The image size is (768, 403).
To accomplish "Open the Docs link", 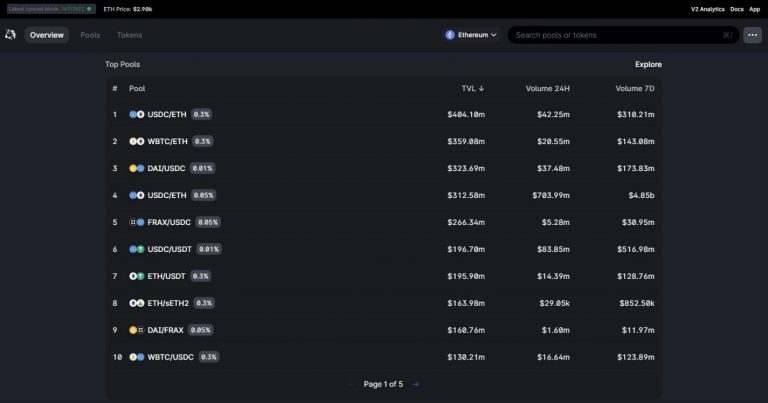I will pos(736,9).
